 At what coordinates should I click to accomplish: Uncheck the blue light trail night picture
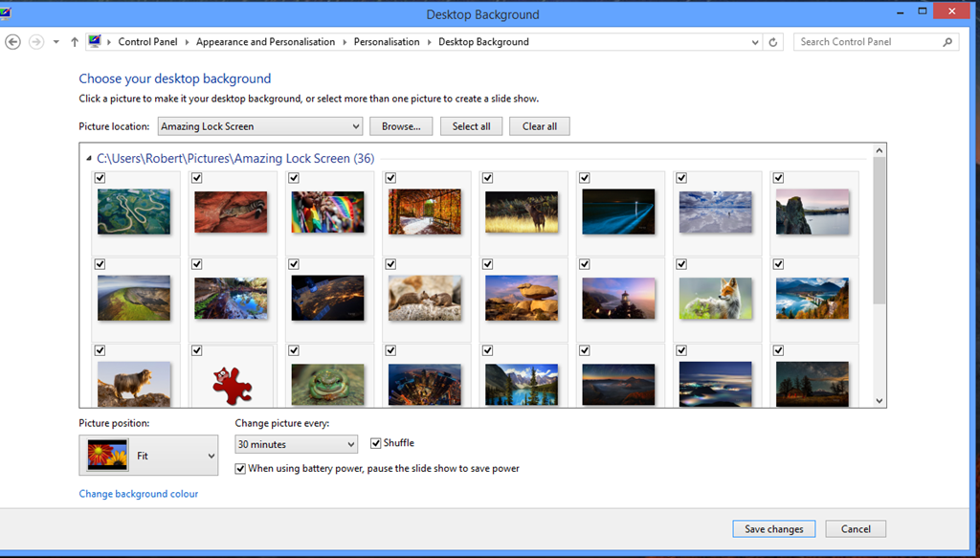pos(585,178)
